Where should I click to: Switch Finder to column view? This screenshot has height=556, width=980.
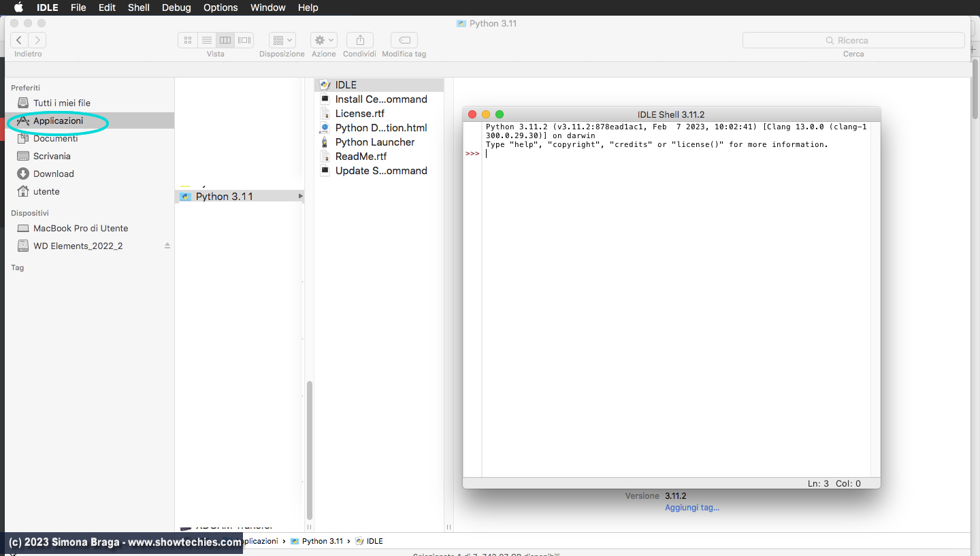[x=225, y=40]
